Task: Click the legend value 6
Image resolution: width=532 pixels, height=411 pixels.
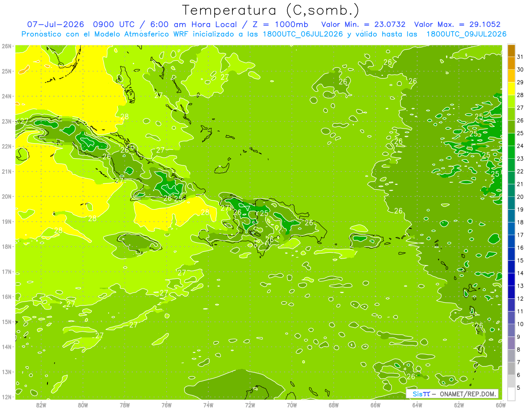Action: pyautogui.click(x=519, y=375)
